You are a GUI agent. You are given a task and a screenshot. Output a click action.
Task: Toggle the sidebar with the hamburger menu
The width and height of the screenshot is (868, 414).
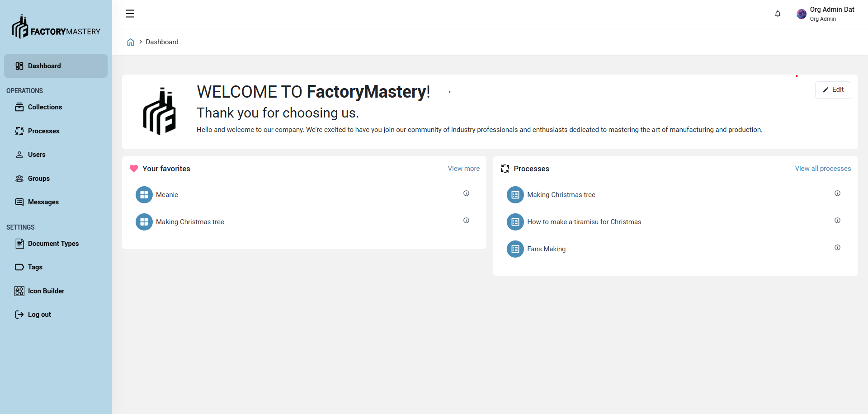coord(130,14)
